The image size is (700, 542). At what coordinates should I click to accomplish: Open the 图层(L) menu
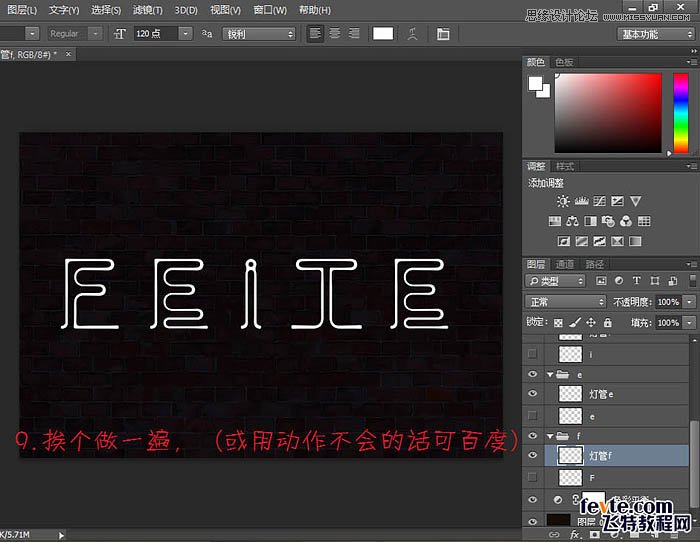point(22,10)
